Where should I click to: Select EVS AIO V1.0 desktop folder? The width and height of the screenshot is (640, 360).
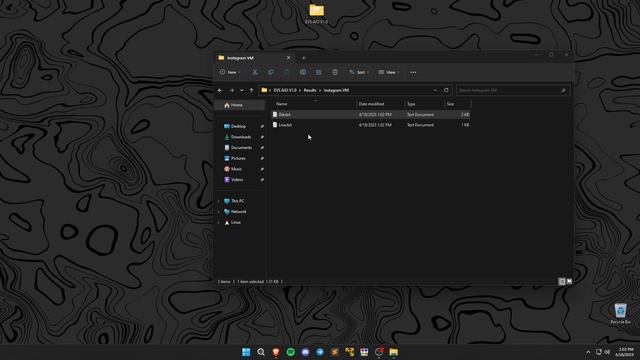pos(316,14)
